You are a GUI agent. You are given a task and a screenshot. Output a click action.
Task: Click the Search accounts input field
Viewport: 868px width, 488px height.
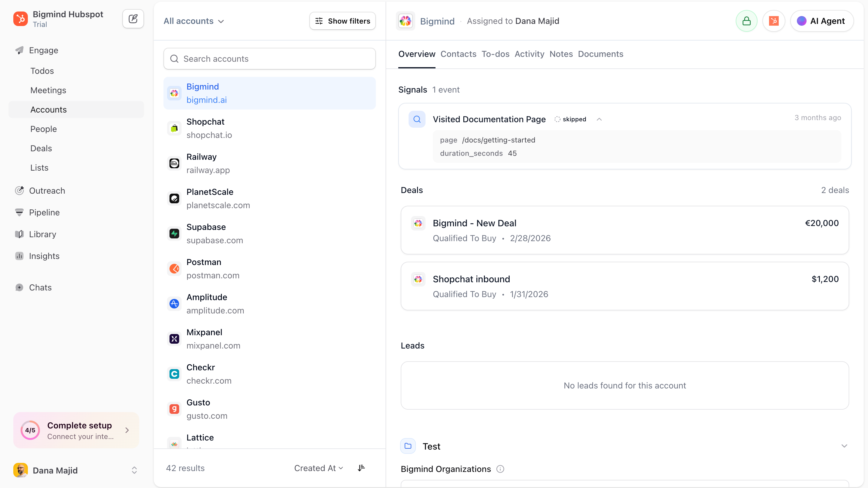(x=270, y=59)
